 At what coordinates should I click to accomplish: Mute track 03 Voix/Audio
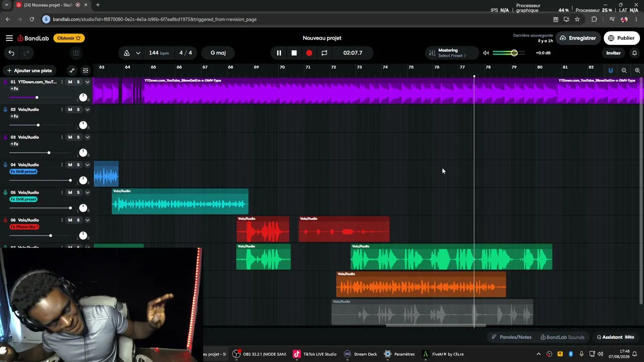coord(70,137)
